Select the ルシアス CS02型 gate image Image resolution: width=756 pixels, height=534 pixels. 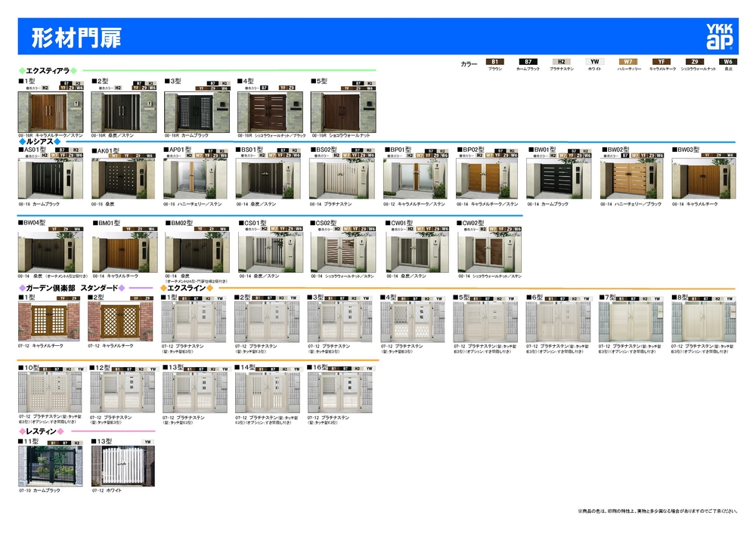tap(342, 252)
